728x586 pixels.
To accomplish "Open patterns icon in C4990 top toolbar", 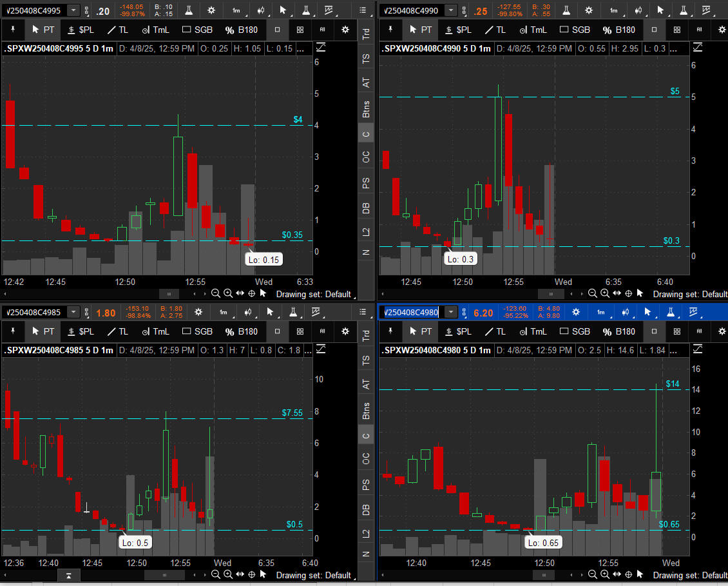I will [x=705, y=10].
